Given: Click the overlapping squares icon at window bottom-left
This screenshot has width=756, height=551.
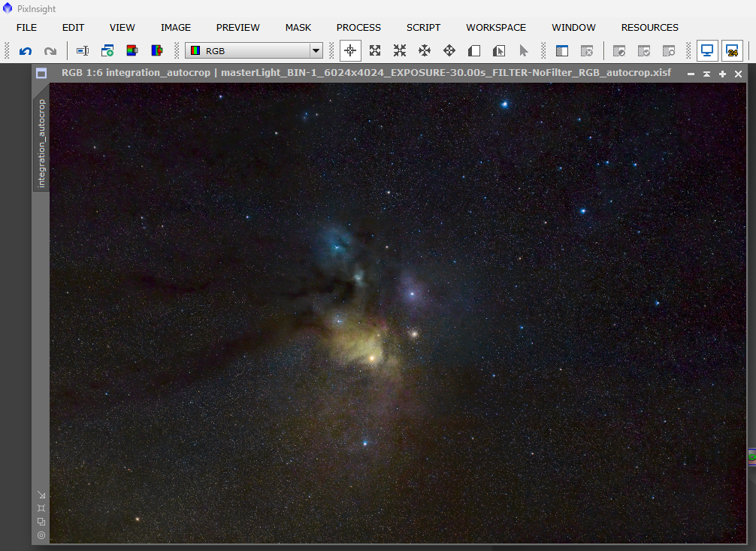Looking at the screenshot, I should [x=41, y=522].
